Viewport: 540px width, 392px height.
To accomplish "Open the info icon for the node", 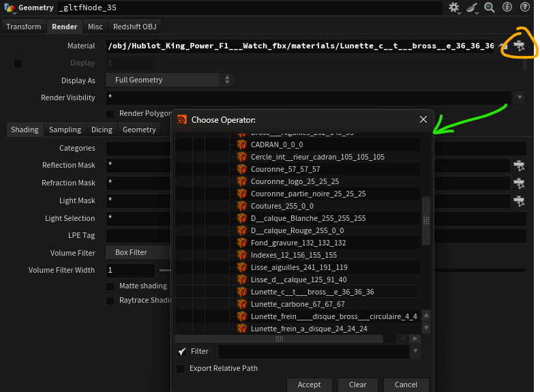I will coord(507,7).
